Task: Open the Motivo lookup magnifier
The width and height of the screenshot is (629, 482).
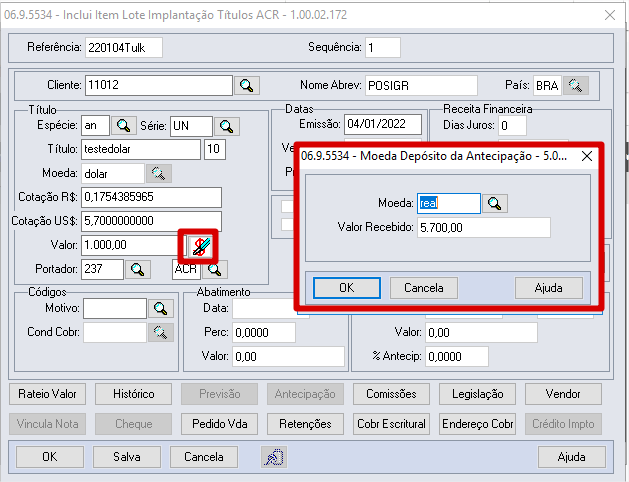Action: (160, 308)
